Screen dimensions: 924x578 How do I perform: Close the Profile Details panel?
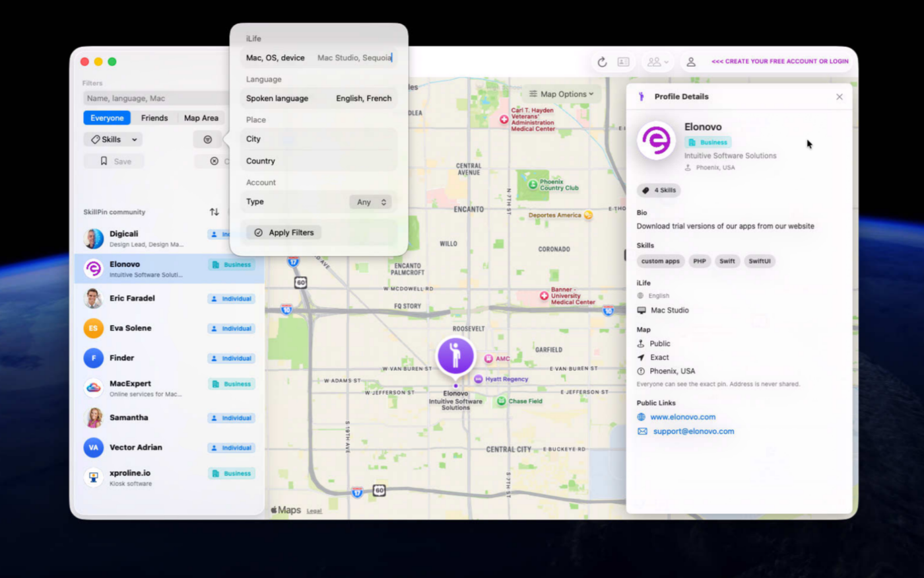840,96
